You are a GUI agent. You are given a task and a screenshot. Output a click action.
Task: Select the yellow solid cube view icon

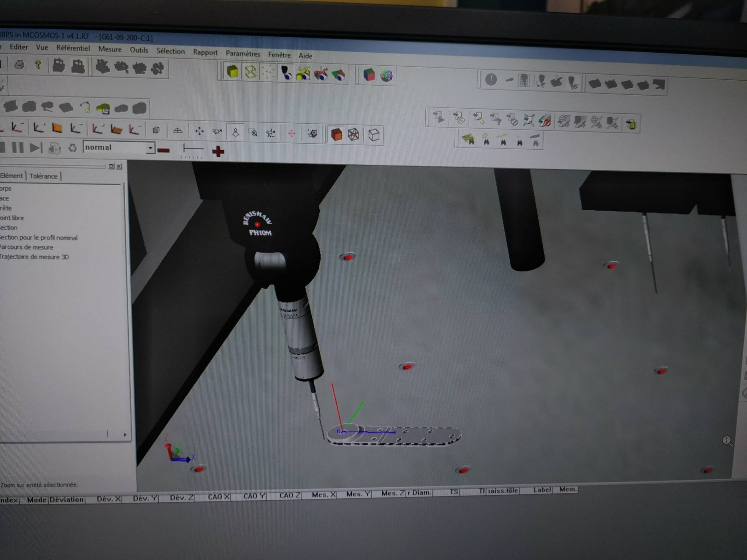coord(233,71)
